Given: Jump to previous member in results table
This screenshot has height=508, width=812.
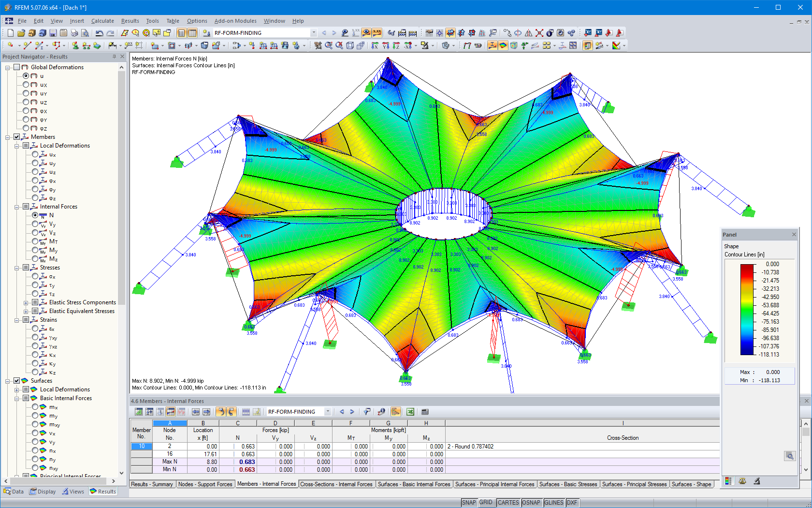Looking at the screenshot, I should [342, 412].
